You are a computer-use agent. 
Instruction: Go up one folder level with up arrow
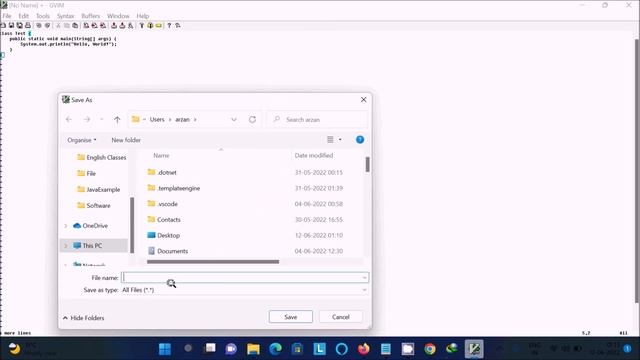117,120
